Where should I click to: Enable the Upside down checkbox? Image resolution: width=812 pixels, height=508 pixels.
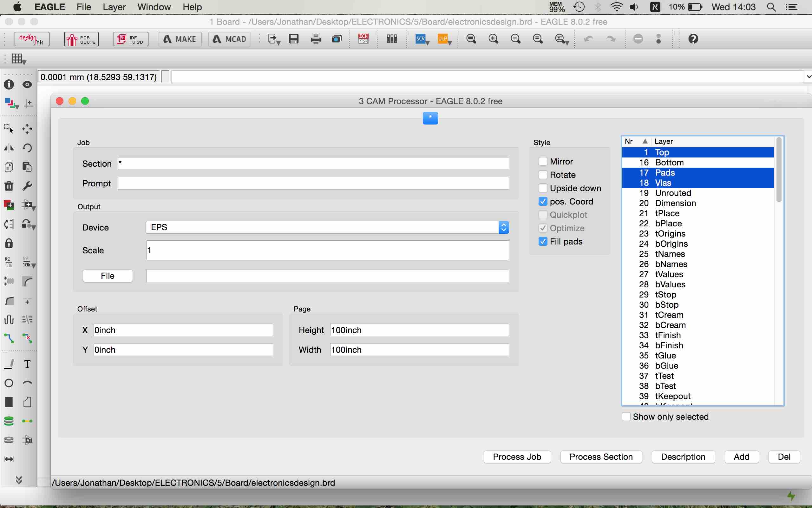(543, 188)
